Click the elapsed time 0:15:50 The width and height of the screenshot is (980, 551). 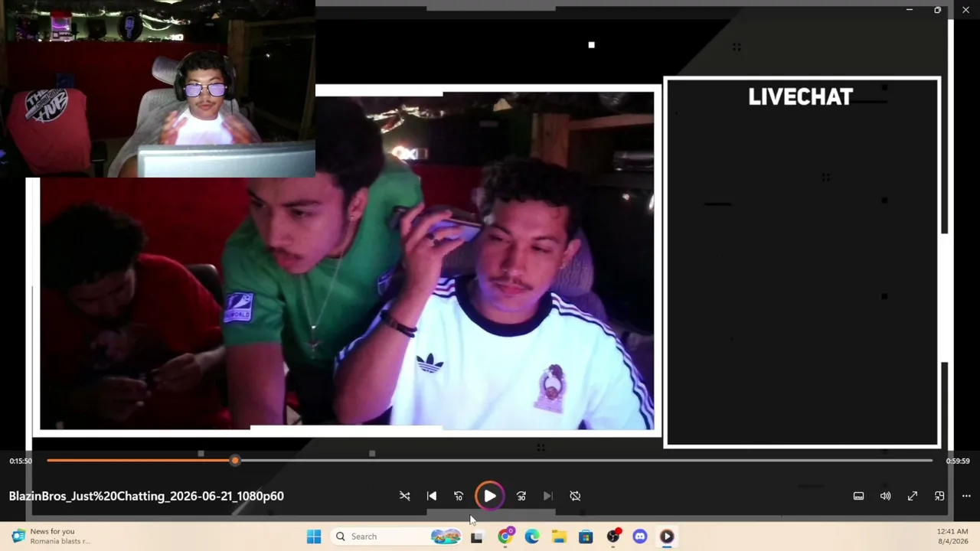tap(21, 461)
